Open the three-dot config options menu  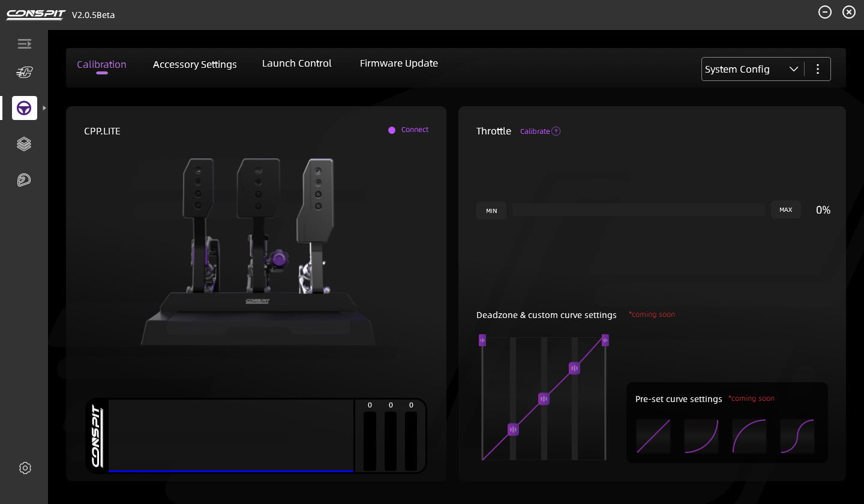817,69
